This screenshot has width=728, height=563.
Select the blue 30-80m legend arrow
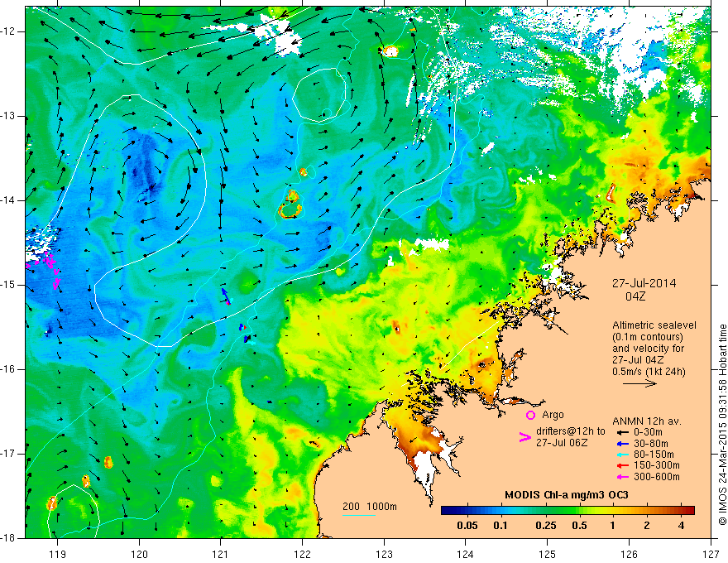click(622, 444)
